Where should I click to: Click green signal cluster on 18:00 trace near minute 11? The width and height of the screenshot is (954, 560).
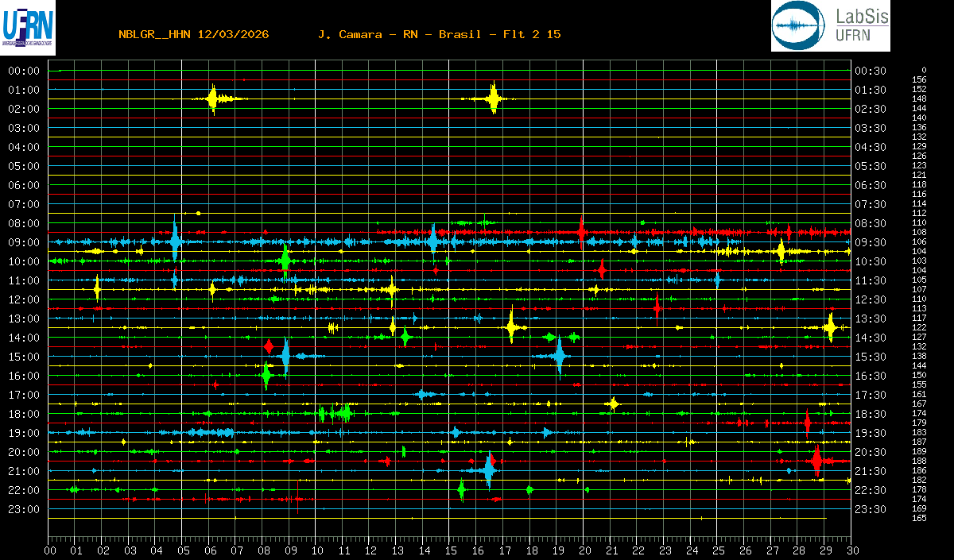343,413
